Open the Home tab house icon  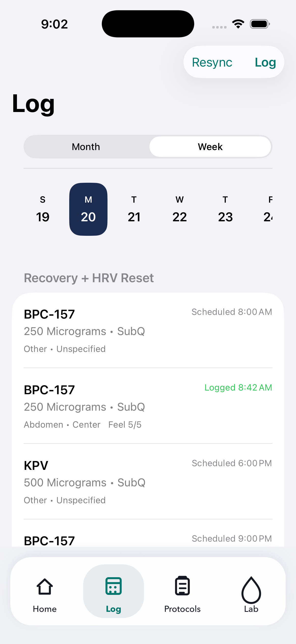pyautogui.click(x=45, y=586)
